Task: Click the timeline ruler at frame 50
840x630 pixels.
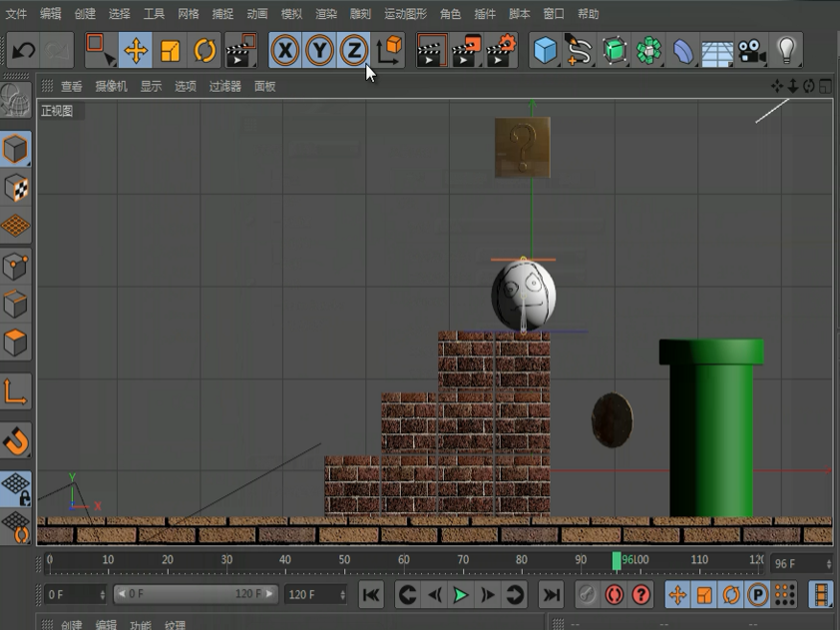Action: coord(344,562)
